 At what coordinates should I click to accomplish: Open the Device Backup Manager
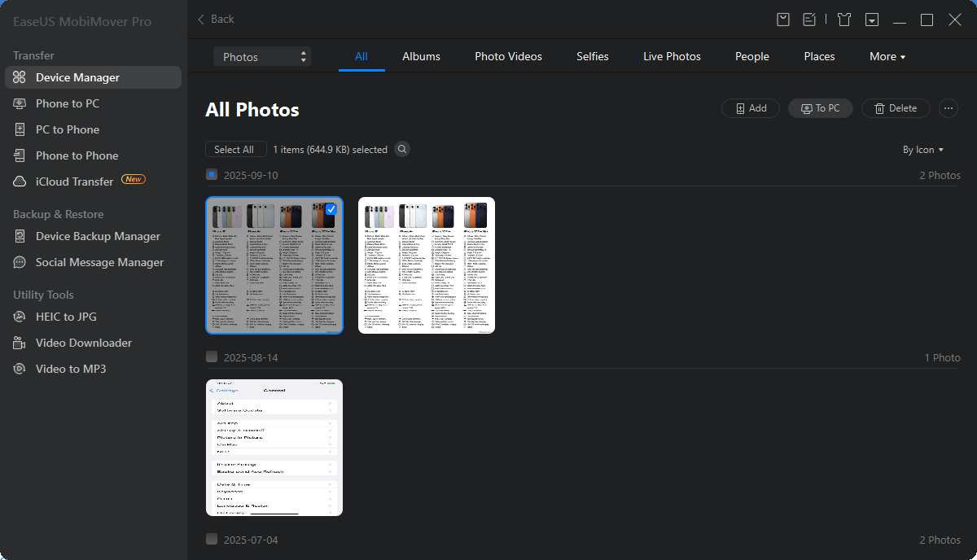click(98, 236)
